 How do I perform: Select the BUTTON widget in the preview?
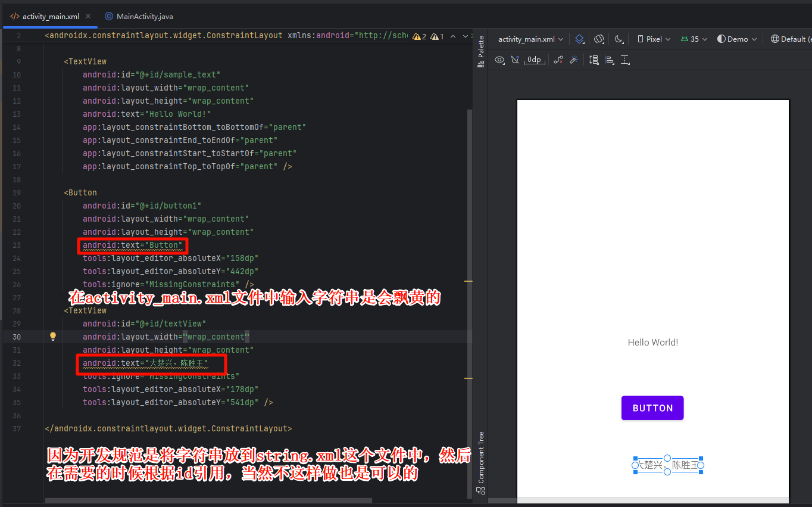pos(652,408)
